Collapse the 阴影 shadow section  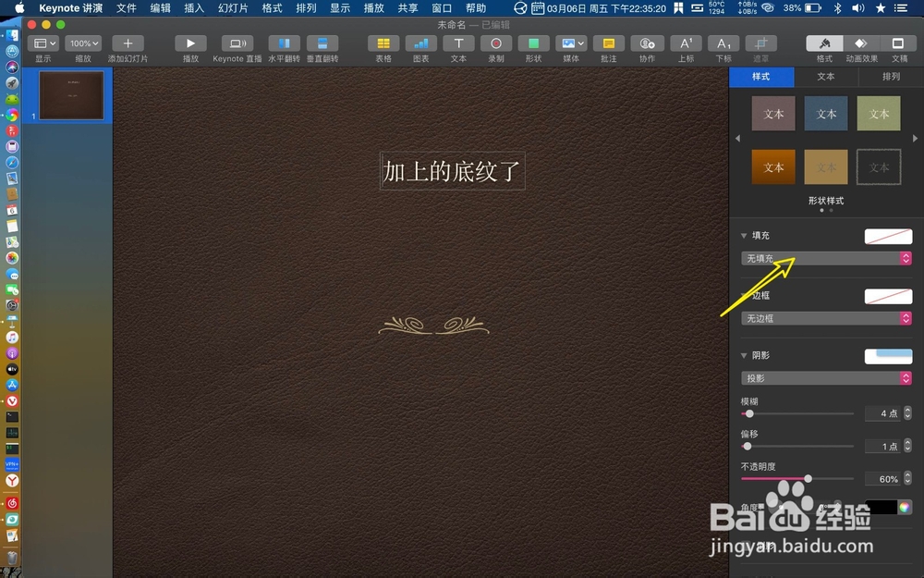click(x=744, y=356)
